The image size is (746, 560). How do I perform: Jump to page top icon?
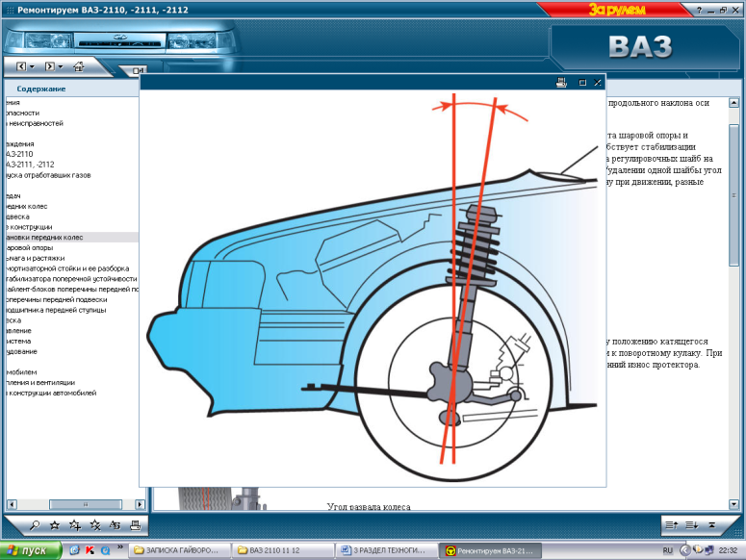tap(711, 525)
